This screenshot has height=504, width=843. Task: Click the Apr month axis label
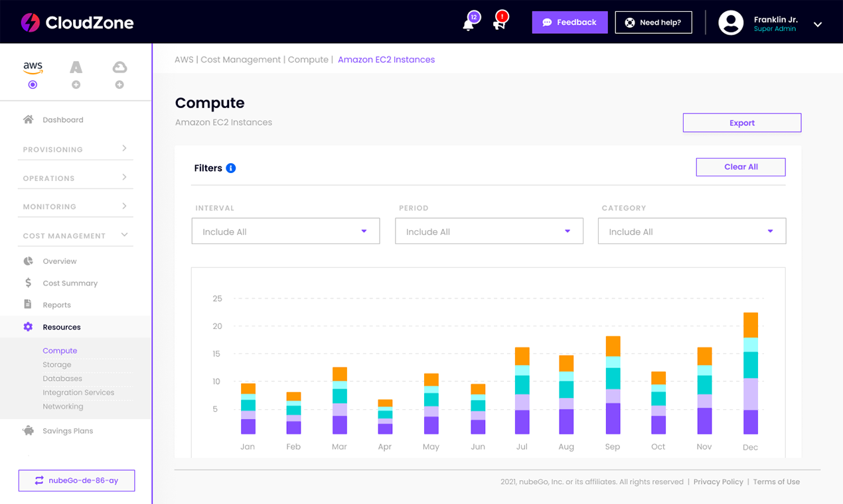click(x=385, y=447)
